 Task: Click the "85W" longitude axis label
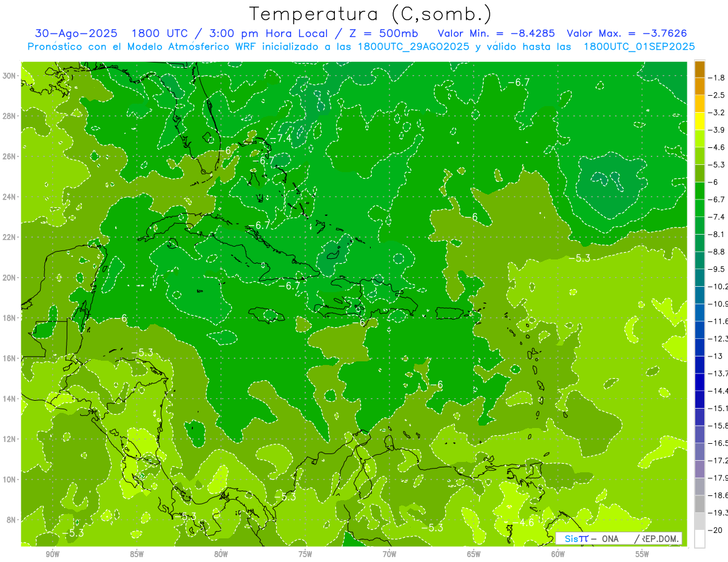click(x=137, y=554)
